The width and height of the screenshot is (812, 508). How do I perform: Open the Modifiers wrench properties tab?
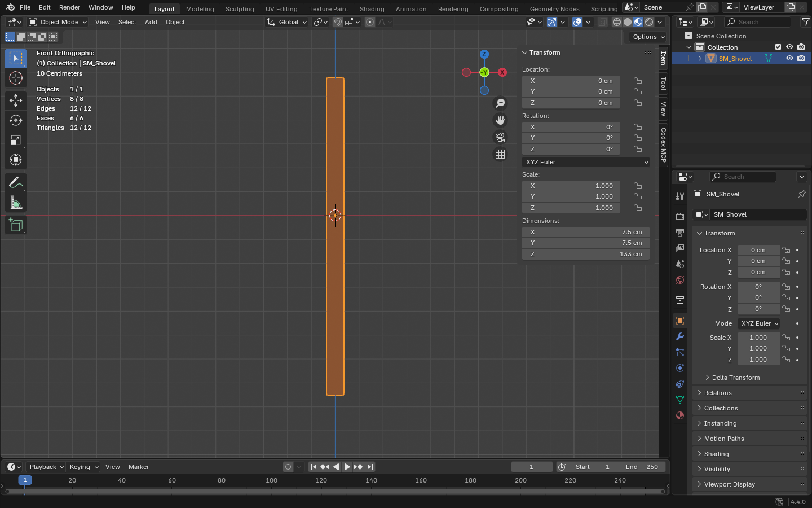[680, 336]
